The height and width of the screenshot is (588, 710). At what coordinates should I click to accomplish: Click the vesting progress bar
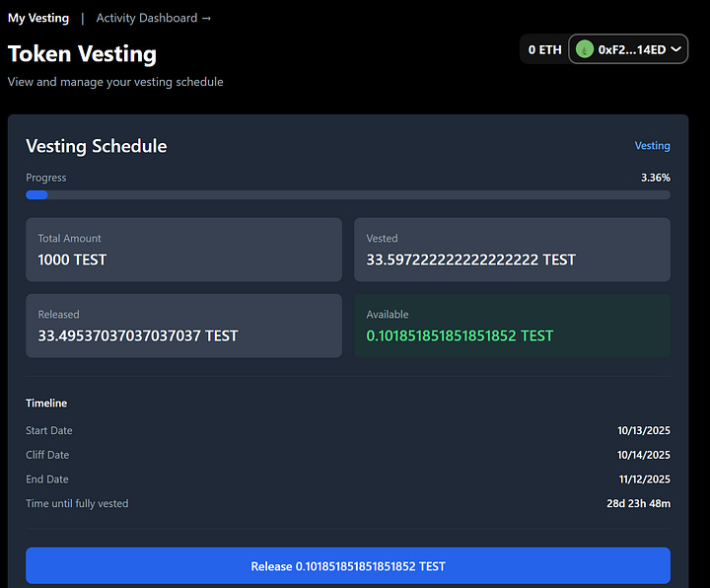click(348, 194)
